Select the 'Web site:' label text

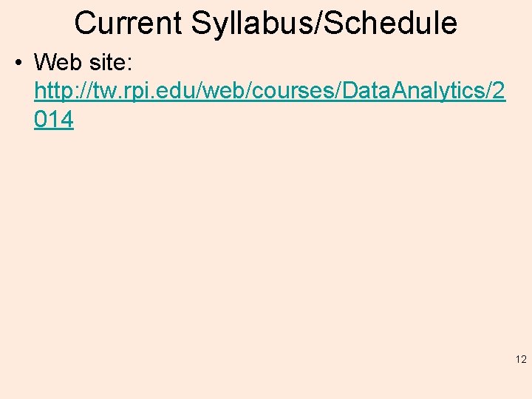pos(83,61)
